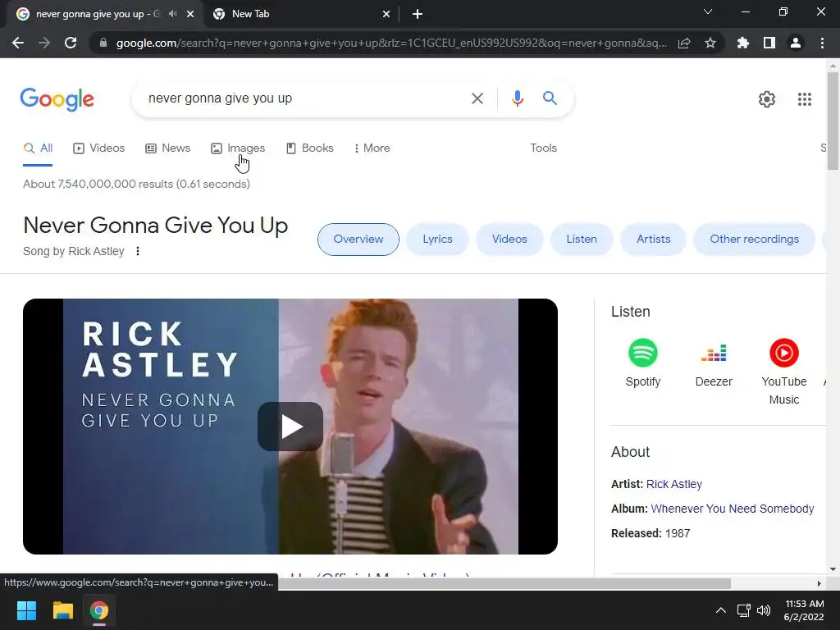Click the padlock site info icon
The width and height of the screenshot is (840, 630).
click(103, 43)
